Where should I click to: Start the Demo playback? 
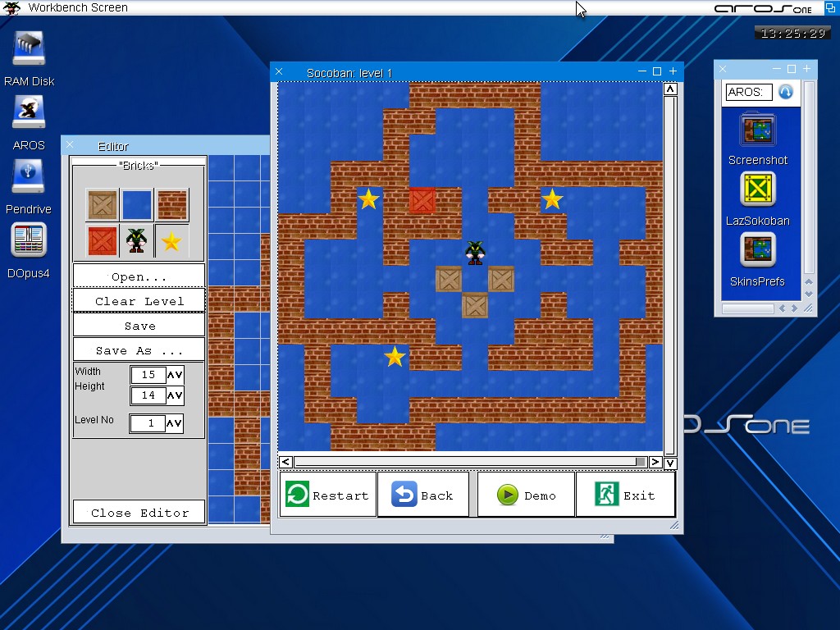click(526, 495)
